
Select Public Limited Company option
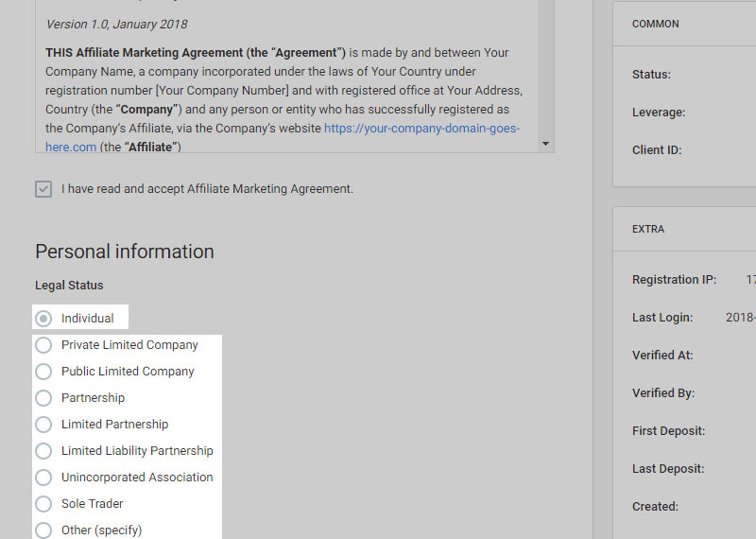tap(43, 372)
